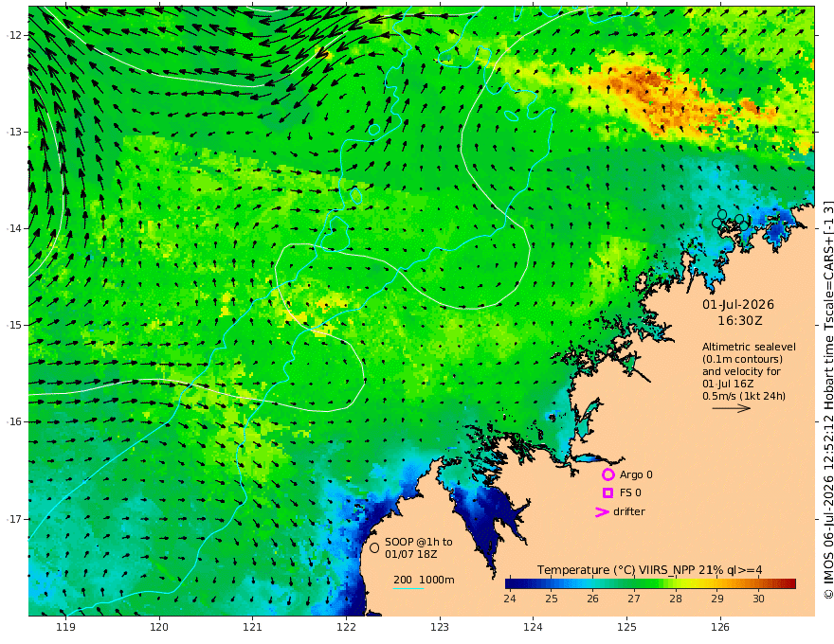Screen dimensions: 834x644
Task: Click the 30 tick label on the colour bar
Action: click(758, 599)
